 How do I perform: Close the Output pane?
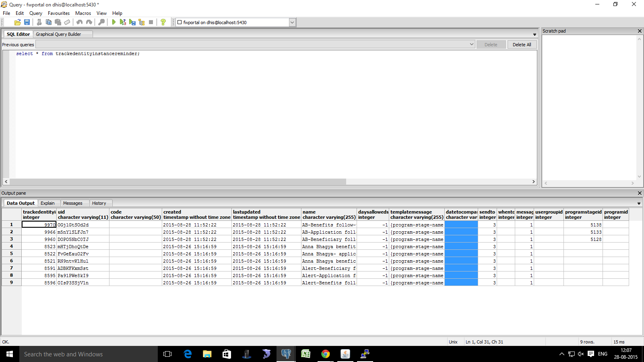640,193
